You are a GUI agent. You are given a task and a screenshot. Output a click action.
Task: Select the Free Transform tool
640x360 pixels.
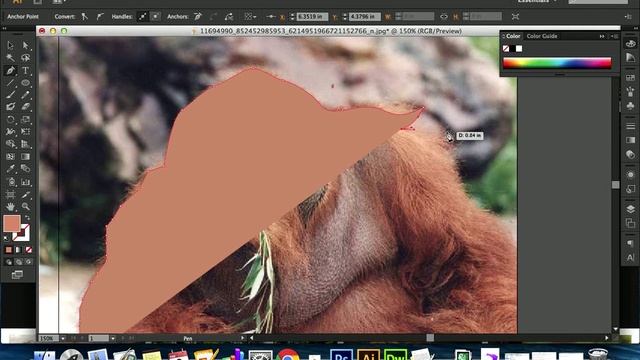click(x=25, y=132)
